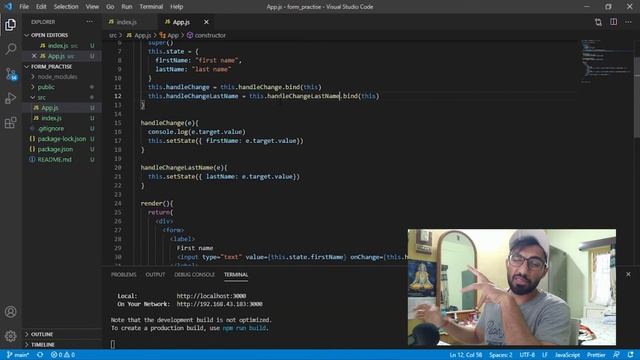Open package-lock.json file
The height and width of the screenshot is (360, 640).
pos(61,139)
